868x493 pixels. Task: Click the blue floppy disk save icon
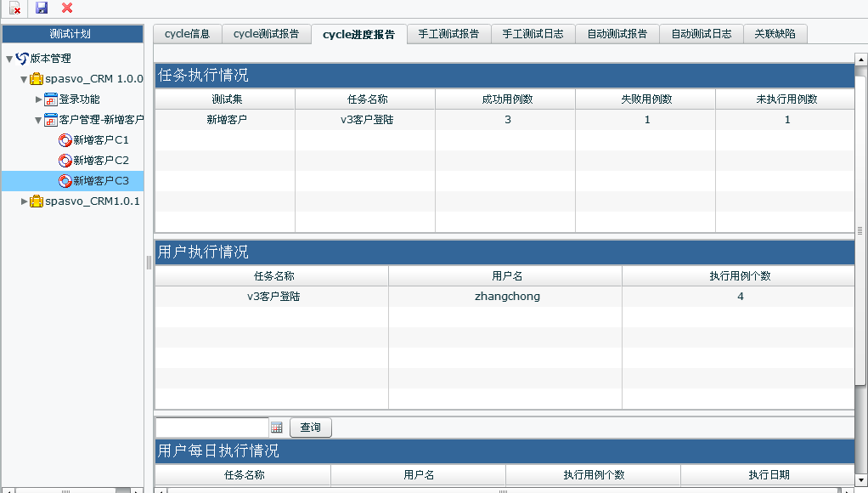pos(42,8)
